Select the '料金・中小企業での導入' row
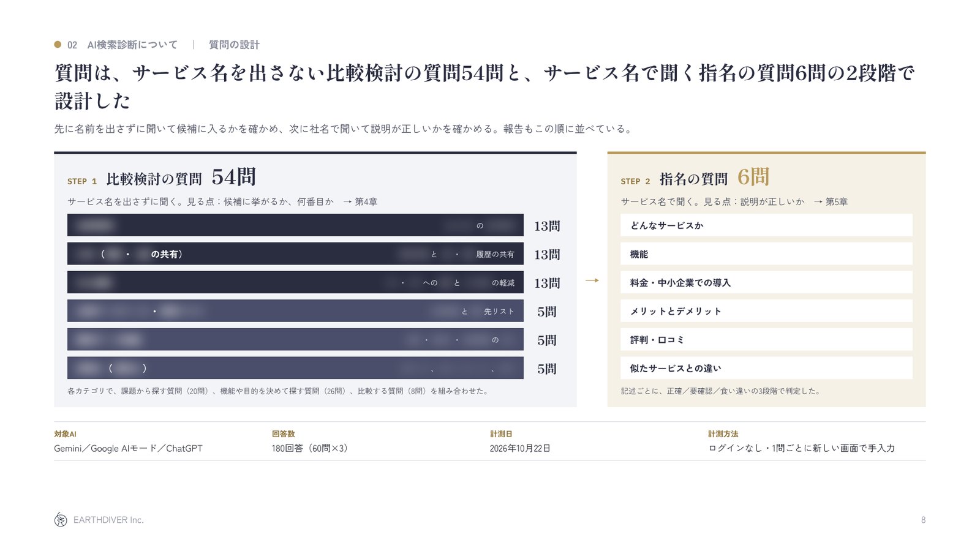The width and height of the screenshot is (980, 551). coord(766,282)
